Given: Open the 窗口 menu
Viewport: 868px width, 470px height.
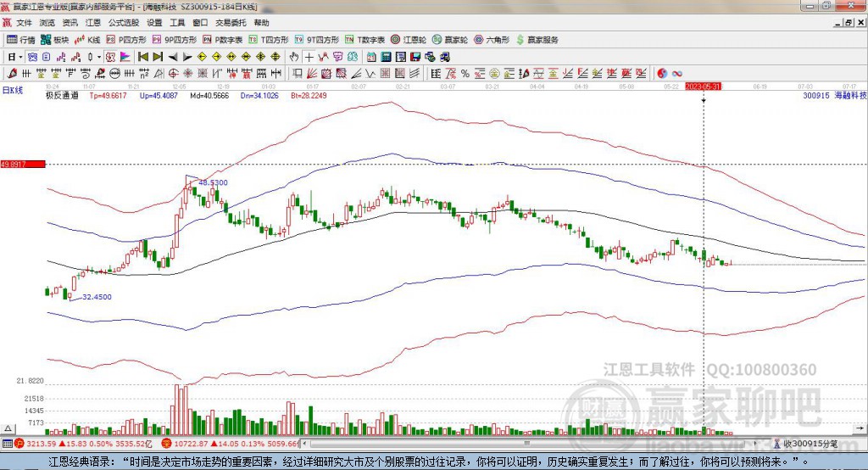Looking at the screenshot, I should (x=200, y=23).
